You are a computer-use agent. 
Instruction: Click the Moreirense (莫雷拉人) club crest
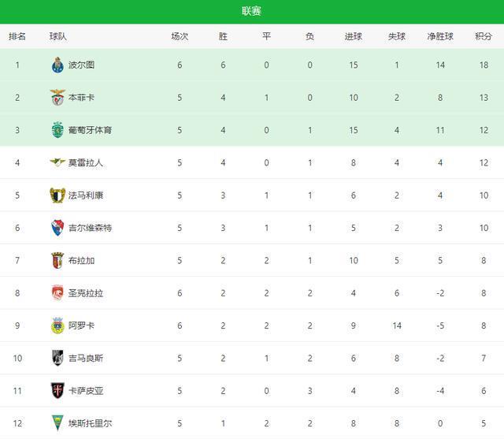[x=57, y=162]
